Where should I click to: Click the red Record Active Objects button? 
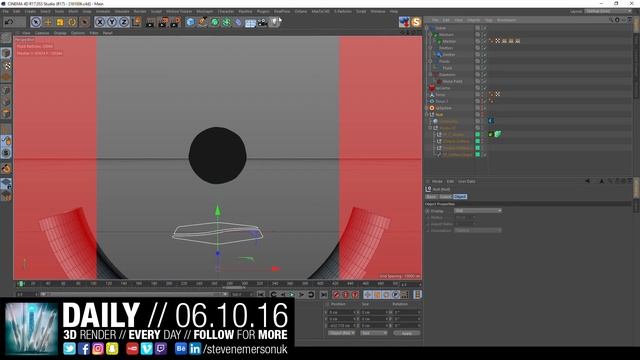tap(336, 294)
